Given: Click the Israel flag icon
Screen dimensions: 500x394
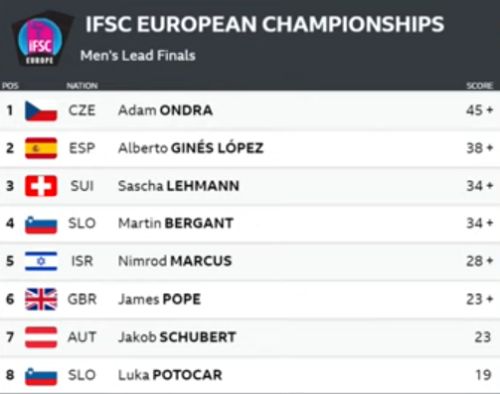Looking at the screenshot, I should coord(41,261).
